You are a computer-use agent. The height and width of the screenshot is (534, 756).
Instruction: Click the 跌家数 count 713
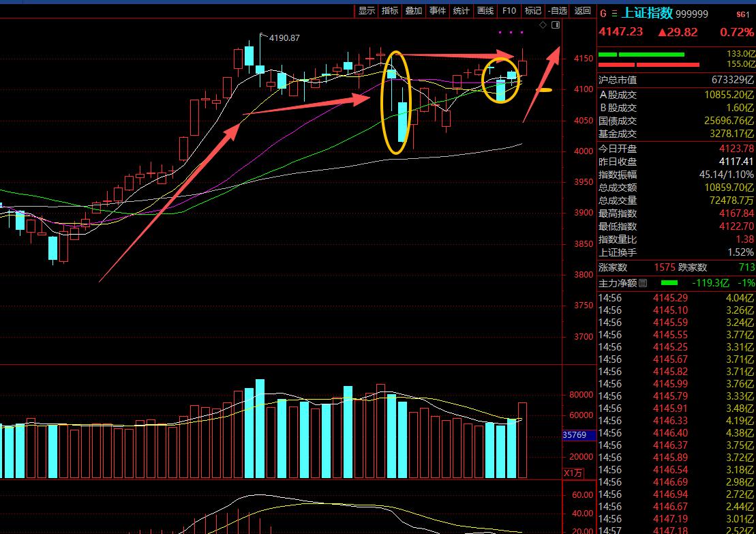coord(747,267)
